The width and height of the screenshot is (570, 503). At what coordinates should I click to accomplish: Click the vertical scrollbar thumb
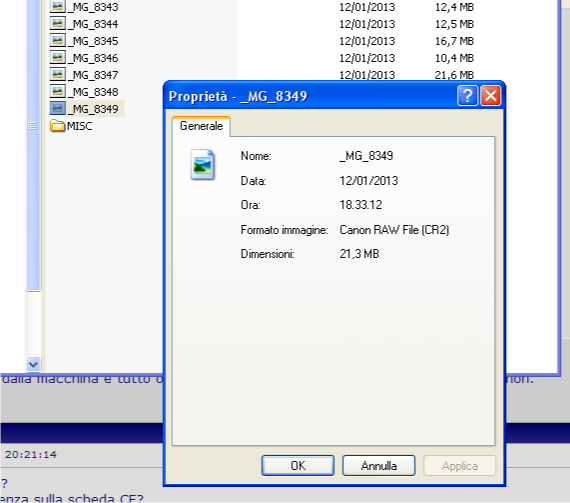click(x=33, y=145)
